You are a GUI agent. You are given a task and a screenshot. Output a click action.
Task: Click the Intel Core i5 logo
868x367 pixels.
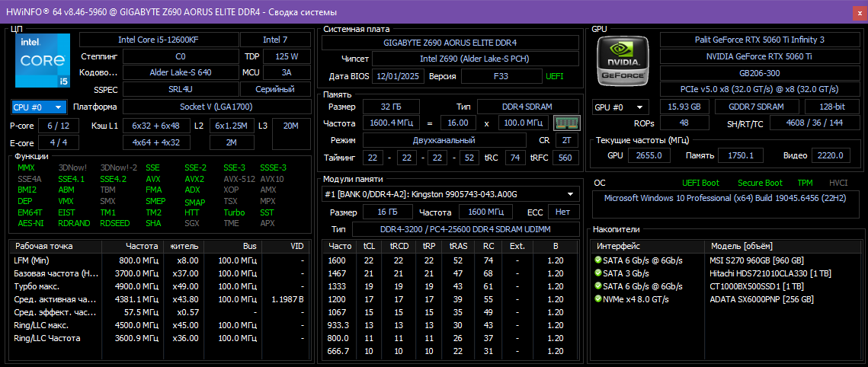pos(43,60)
